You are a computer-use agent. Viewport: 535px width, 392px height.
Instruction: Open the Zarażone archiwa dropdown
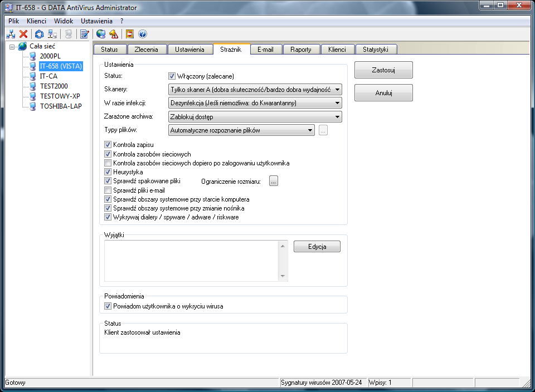pos(255,116)
